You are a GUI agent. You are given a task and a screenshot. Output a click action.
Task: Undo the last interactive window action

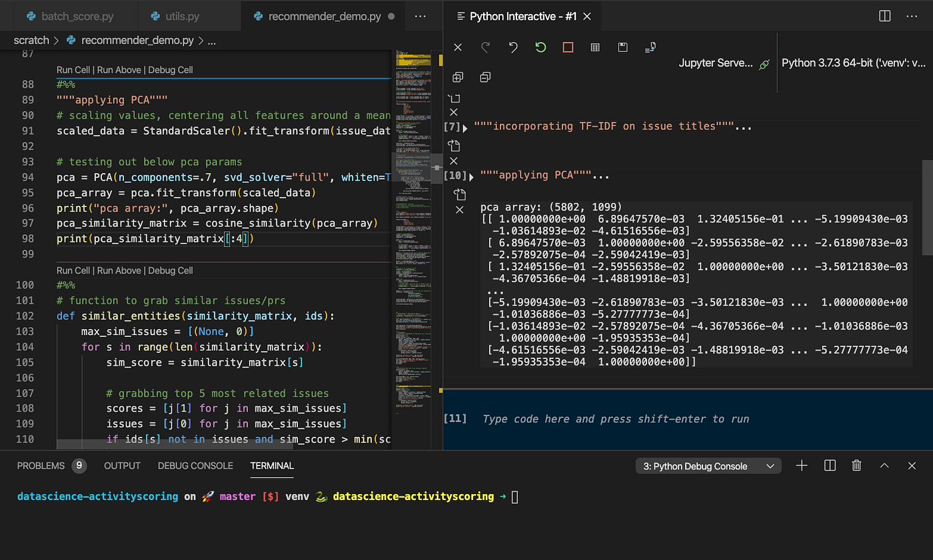click(512, 47)
